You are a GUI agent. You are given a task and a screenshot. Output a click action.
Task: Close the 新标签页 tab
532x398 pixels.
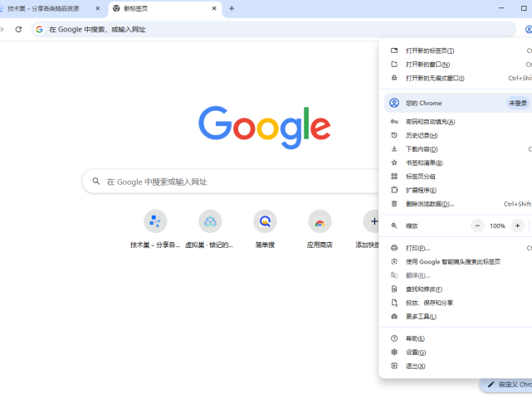[x=214, y=8]
